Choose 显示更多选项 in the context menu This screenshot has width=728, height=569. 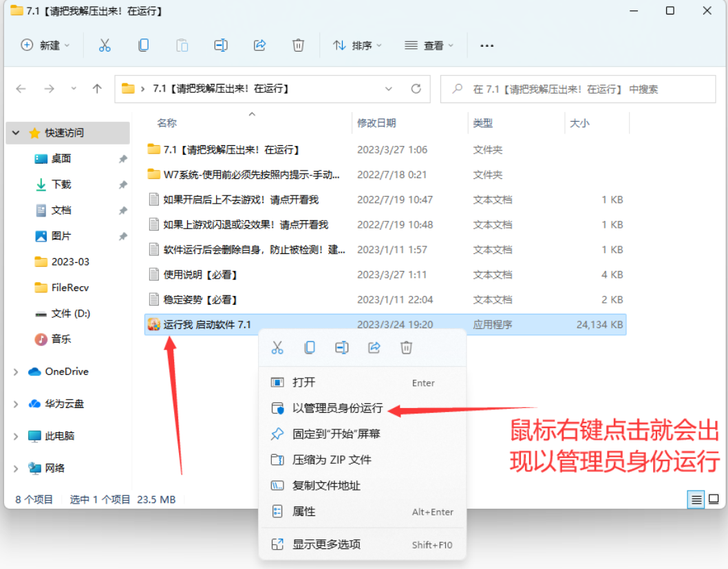tap(362, 544)
